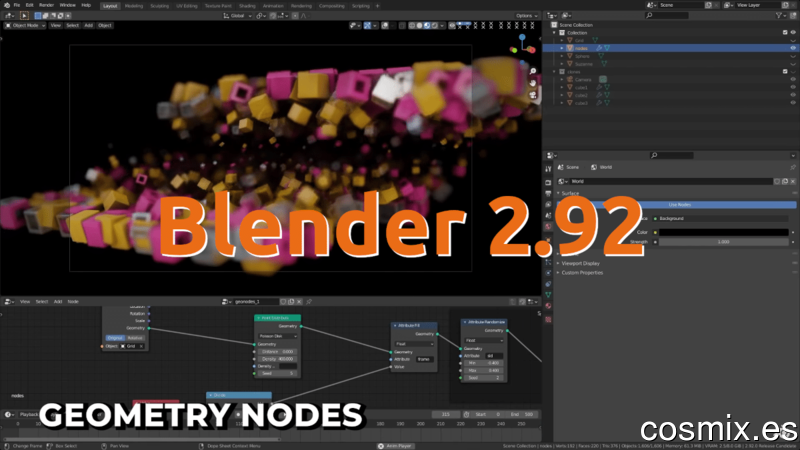The image size is (800, 450).
Task: Open the Physics properties tab
Action: [x=548, y=273]
